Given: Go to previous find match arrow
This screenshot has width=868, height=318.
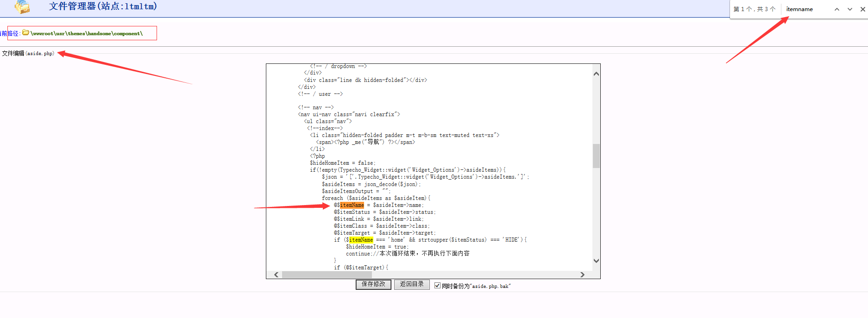Looking at the screenshot, I should pos(837,9).
